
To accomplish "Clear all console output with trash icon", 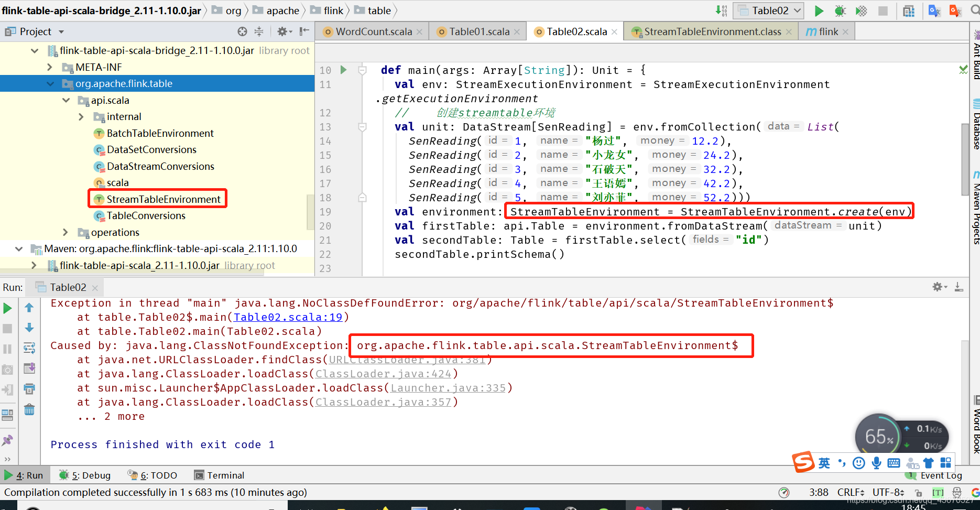I will 29,409.
